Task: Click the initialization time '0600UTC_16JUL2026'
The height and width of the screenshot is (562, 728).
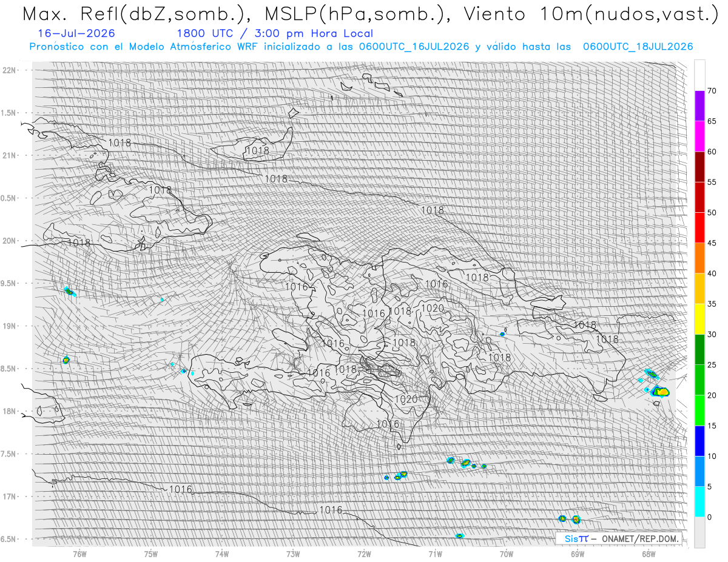Action: tap(414, 47)
